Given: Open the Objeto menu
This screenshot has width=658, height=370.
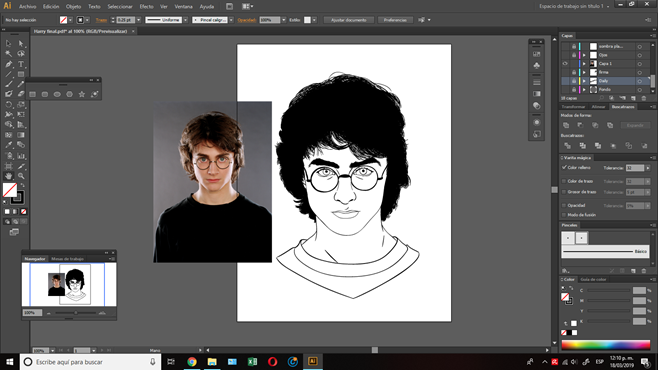Looking at the screenshot, I should coord(73,7).
